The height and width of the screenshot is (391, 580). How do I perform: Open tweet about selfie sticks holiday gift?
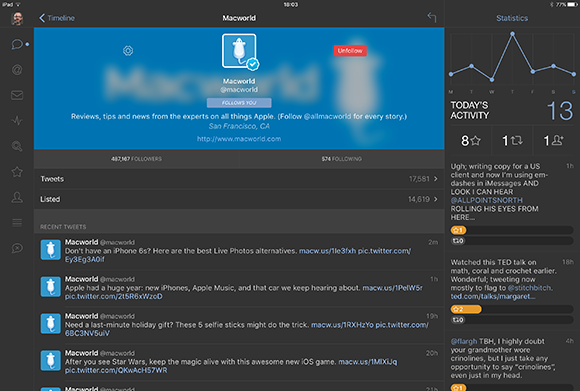click(239, 325)
